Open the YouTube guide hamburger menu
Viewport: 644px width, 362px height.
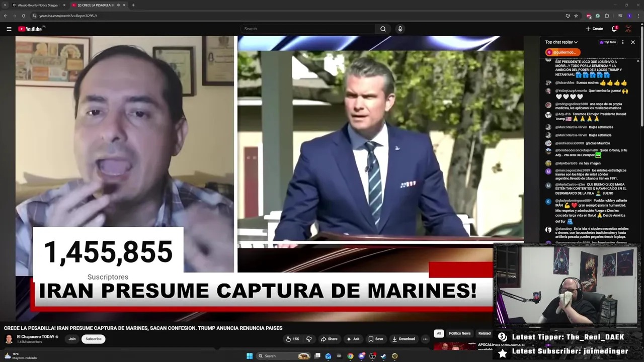[x=9, y=29]
